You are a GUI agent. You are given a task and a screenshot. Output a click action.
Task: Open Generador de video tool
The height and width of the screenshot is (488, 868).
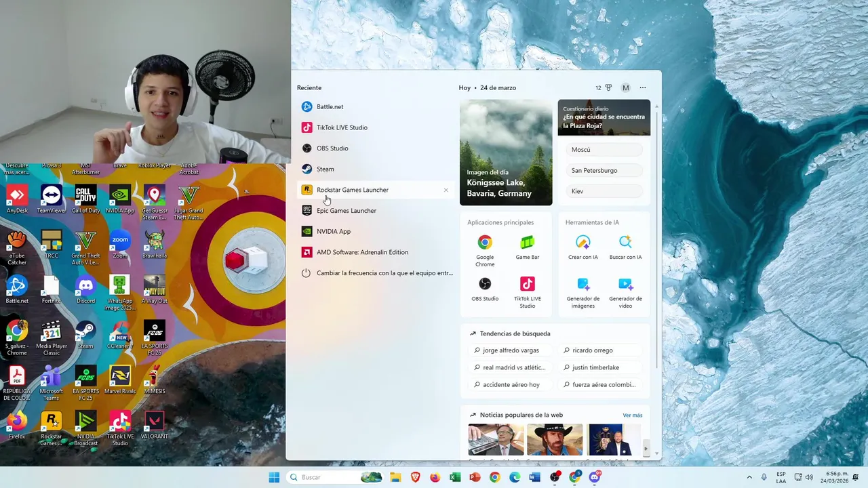tap(625, 292)
